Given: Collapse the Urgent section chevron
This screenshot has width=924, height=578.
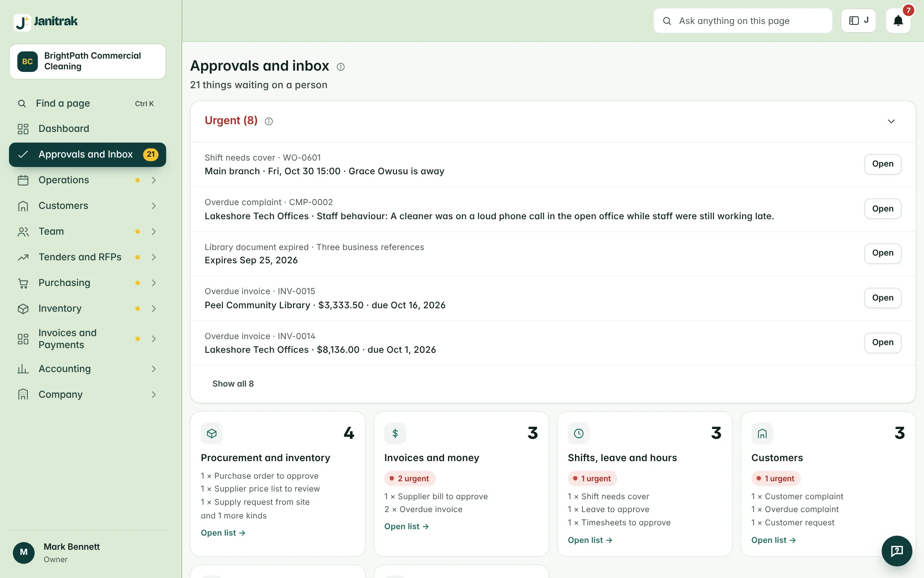Looking at the screenshot, I should (x=891, y=122).
